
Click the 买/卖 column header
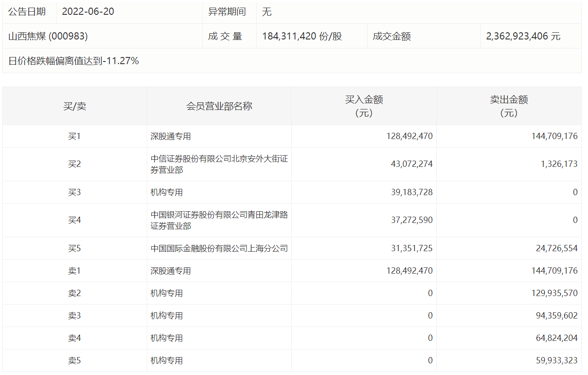click(x=75, y=106)
